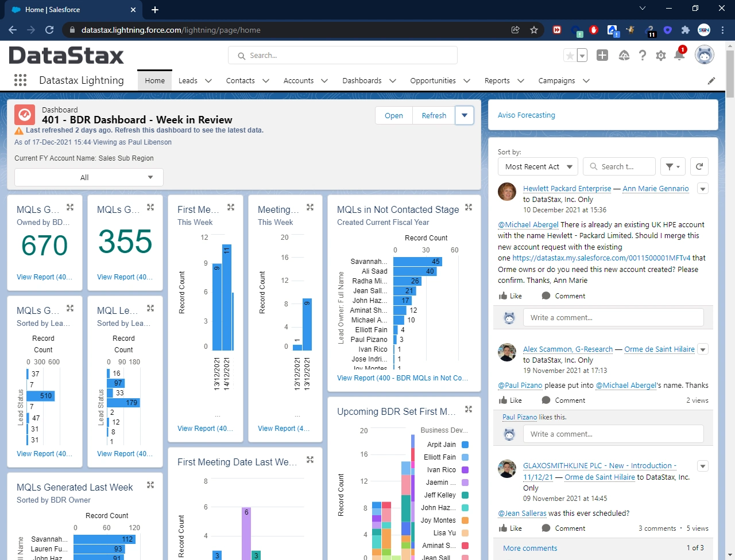
Task: Expand the MQL Le... widget
Action: tap(150, 308)
